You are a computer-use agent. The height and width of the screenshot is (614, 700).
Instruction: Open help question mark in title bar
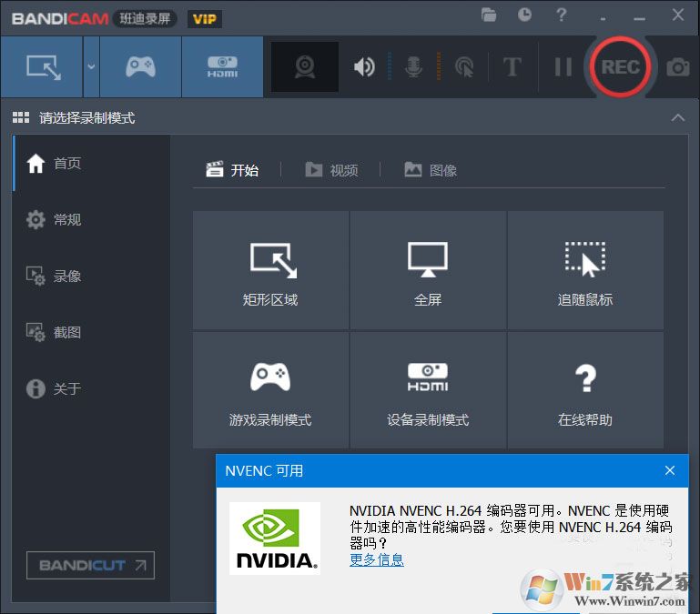pyautogui.click(x=561, y=15)
